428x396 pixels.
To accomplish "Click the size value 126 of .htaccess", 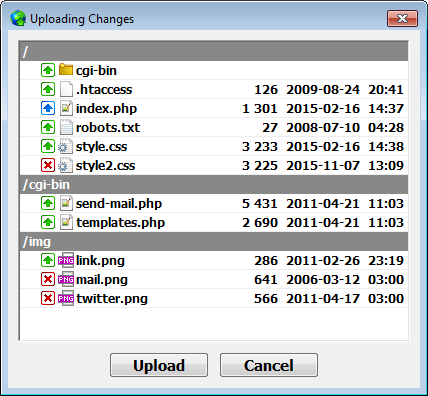I will pyautogui.click(x=266, y=89).
